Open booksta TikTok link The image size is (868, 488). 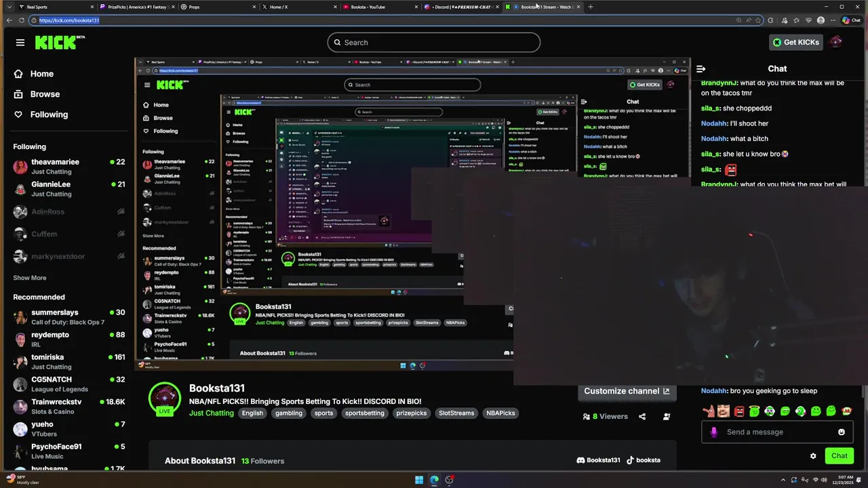point(643,460)
